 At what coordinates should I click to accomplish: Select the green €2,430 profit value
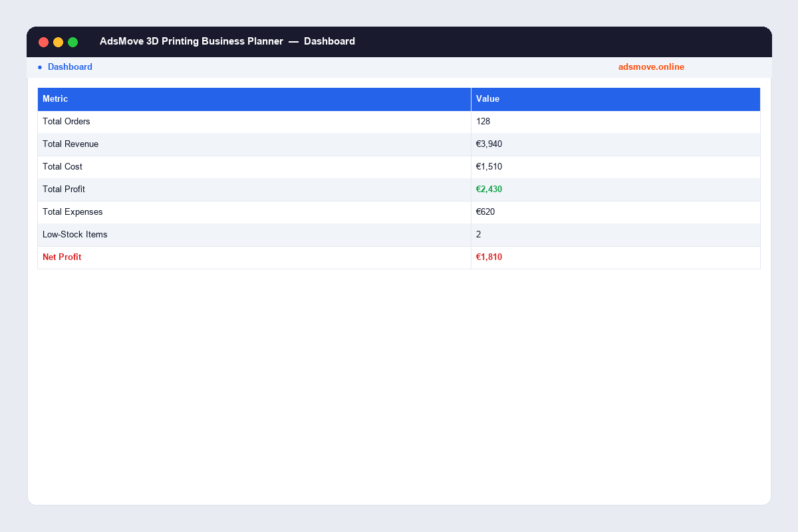tap(489, 190)
